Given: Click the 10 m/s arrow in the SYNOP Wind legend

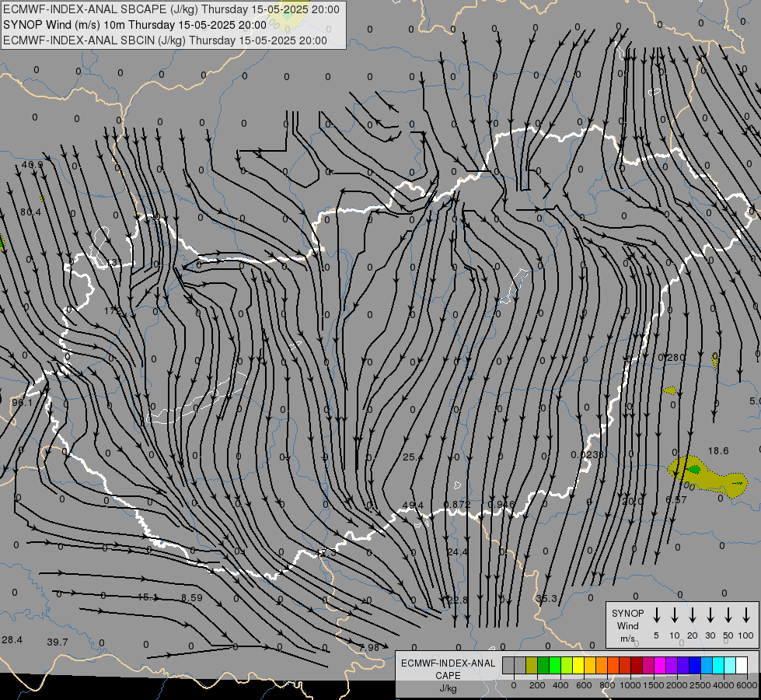Looking at the screenshot, I should coord(674,615).
